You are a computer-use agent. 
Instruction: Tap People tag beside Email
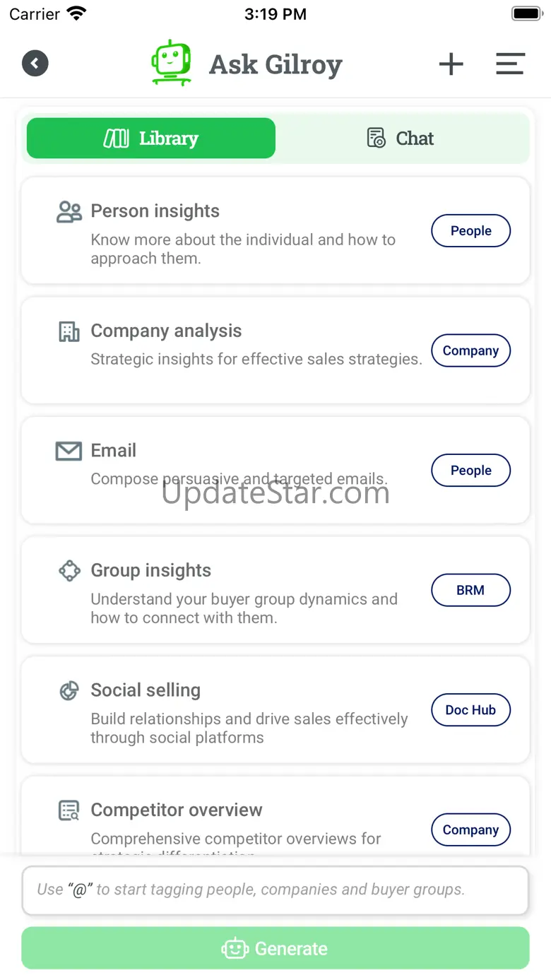pos(470,471)
